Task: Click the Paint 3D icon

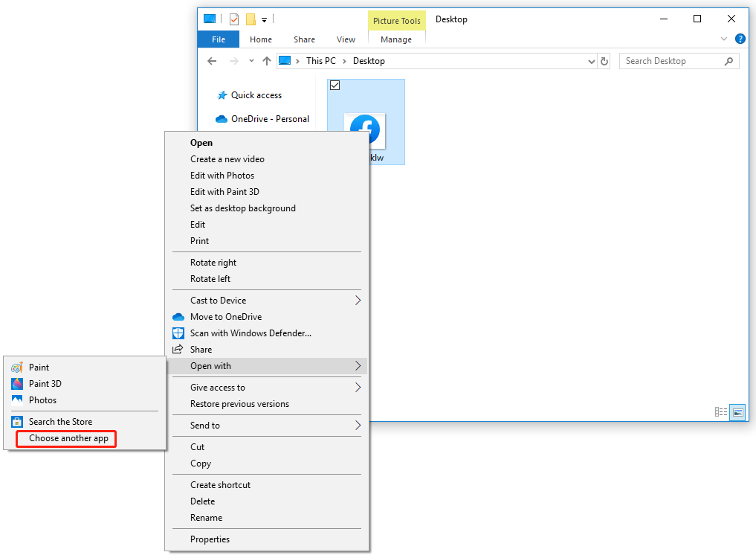Action: [16, 384]
